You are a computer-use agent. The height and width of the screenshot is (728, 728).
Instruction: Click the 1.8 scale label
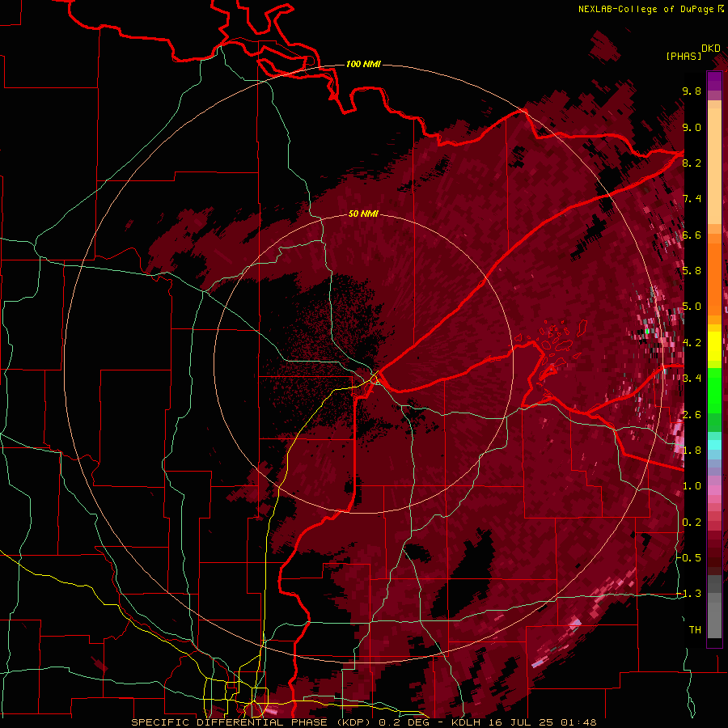tap(692, 451)
